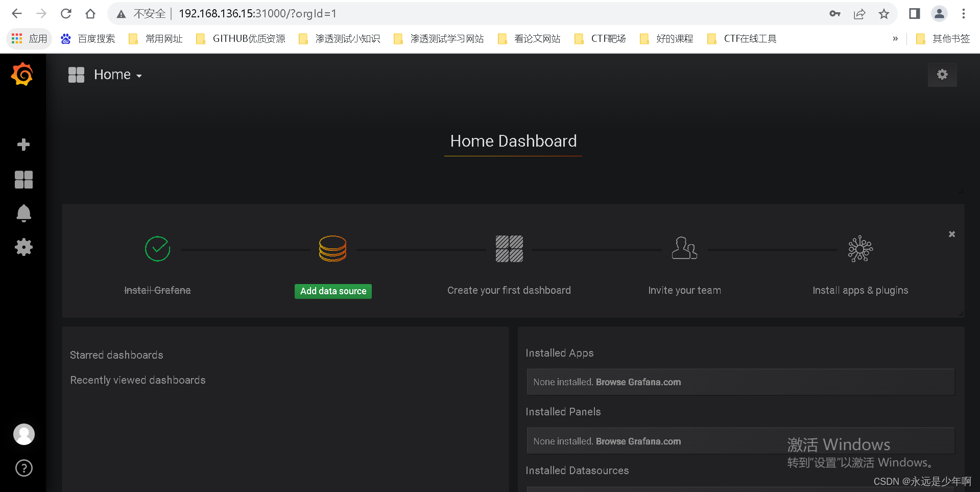
Task: Click the Install Grafana completed step
Action: [157, 290]
